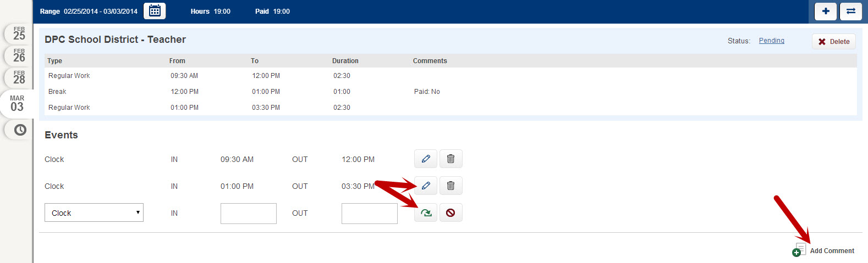Click the Events section heading
This screenshot has height=263, width=868.
point(61,135)
